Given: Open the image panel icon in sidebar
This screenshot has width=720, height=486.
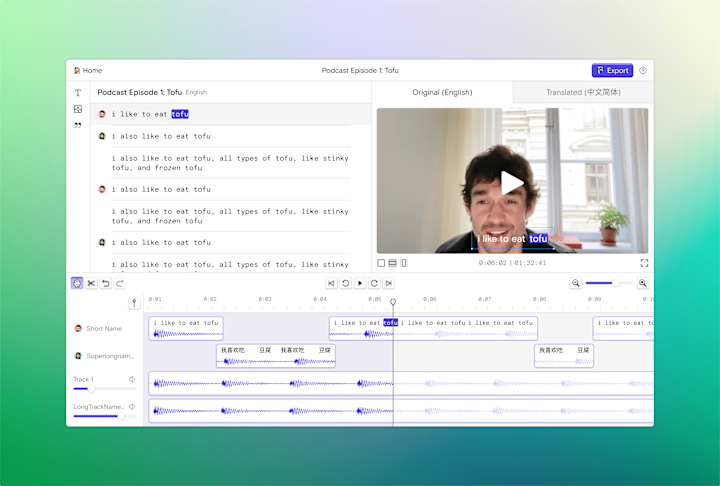Looking at the screenshot, I should pyautogui.click(x=78, y=109).
